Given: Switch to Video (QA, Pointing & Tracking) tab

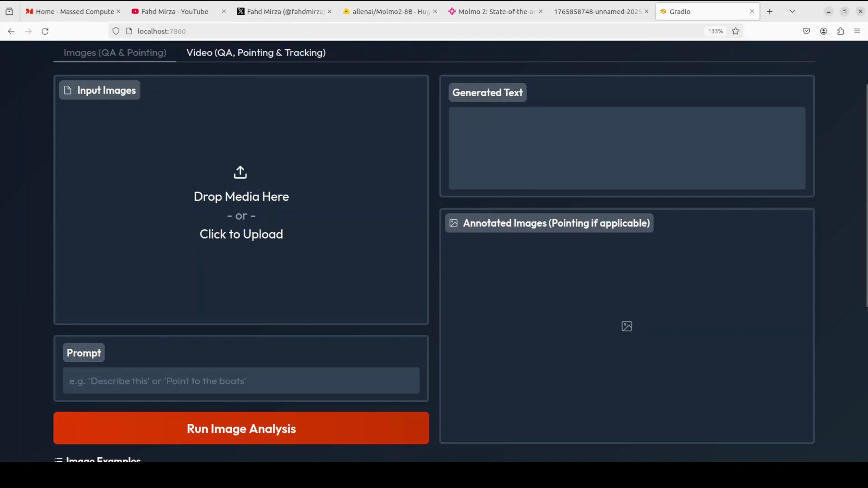Looking at the screenshot, I should pyautogui.click(x=256, y=52).
